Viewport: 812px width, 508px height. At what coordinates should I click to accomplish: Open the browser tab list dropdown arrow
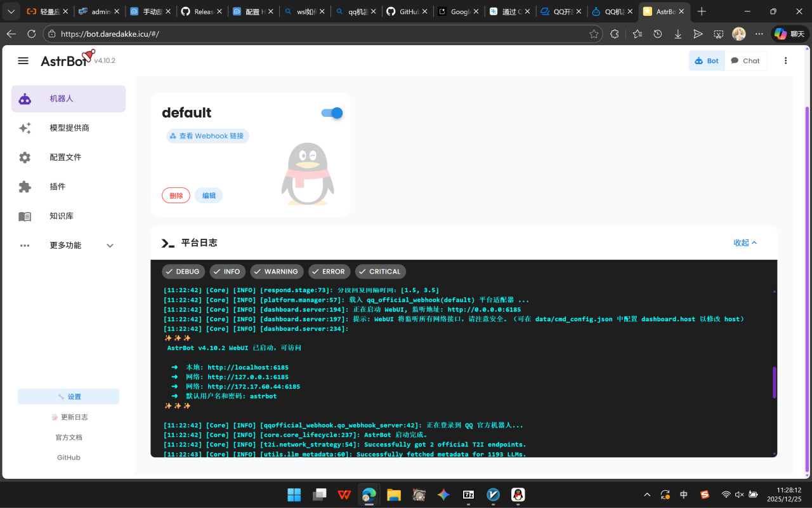tap(11, 11)
